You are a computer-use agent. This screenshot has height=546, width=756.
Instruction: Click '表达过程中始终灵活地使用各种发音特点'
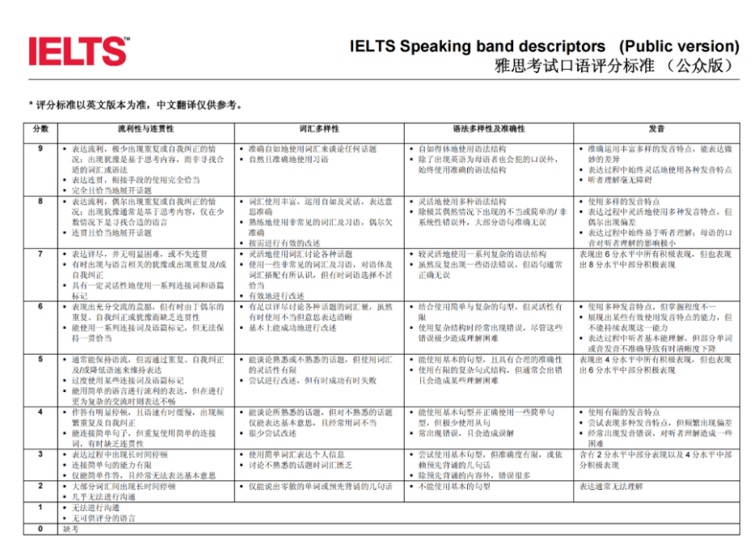point(660,170)
